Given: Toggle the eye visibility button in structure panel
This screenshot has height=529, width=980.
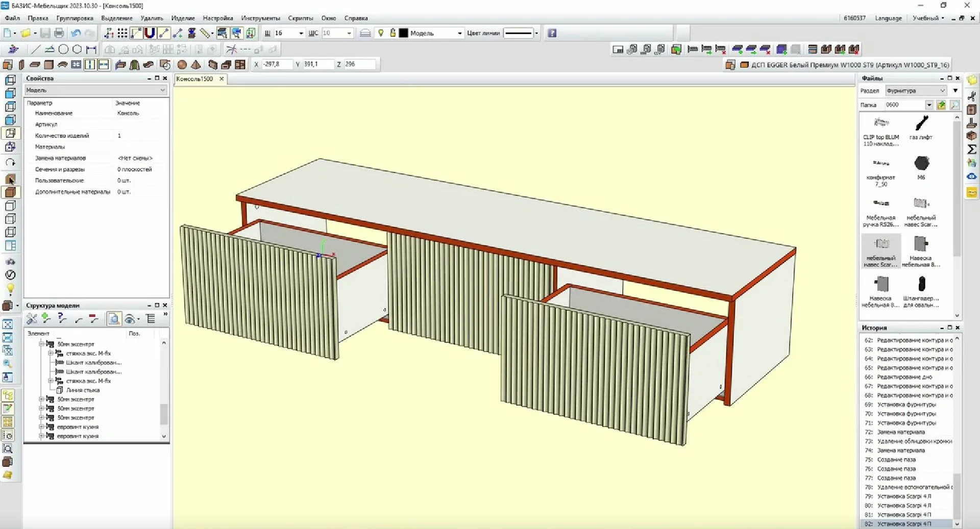Looking at the screenshot, I should pos(130,319).
